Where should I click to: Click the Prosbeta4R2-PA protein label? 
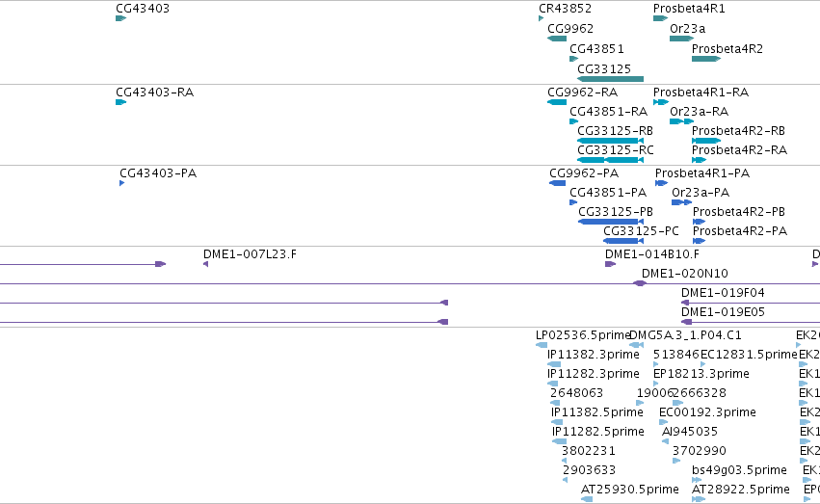click(x=740, y=231)
